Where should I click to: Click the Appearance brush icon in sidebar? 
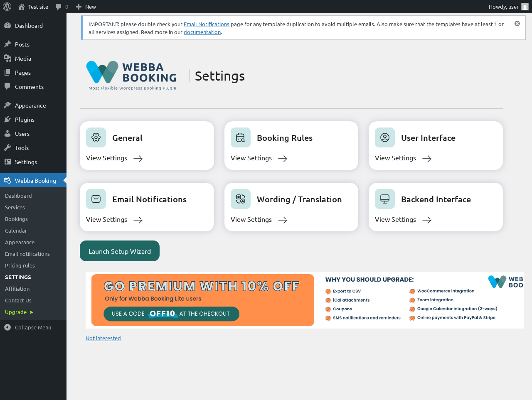[7, 105]
